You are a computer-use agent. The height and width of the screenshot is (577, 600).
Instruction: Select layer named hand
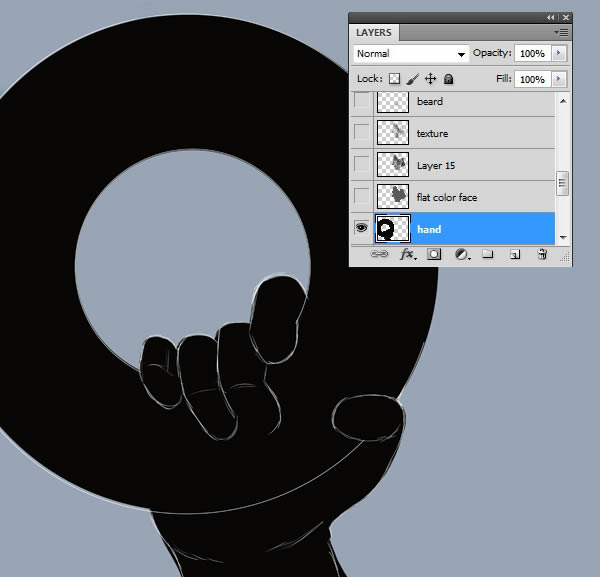[429, 229]
